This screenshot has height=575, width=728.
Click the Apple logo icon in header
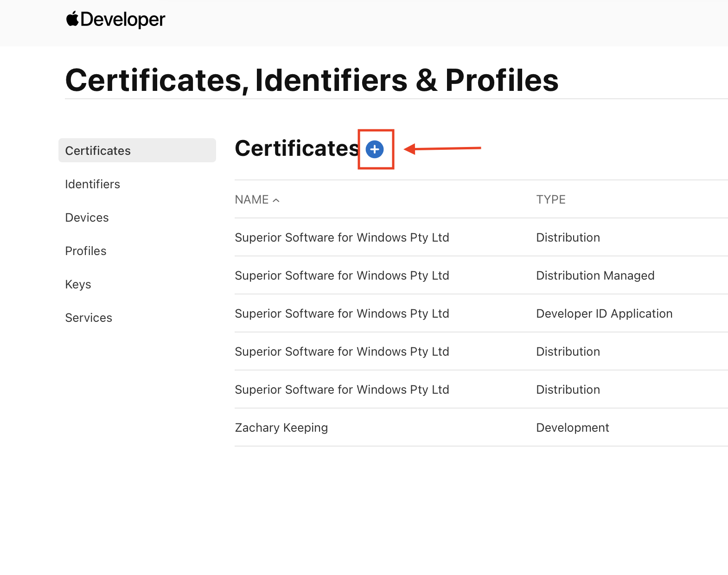(72, 19)
